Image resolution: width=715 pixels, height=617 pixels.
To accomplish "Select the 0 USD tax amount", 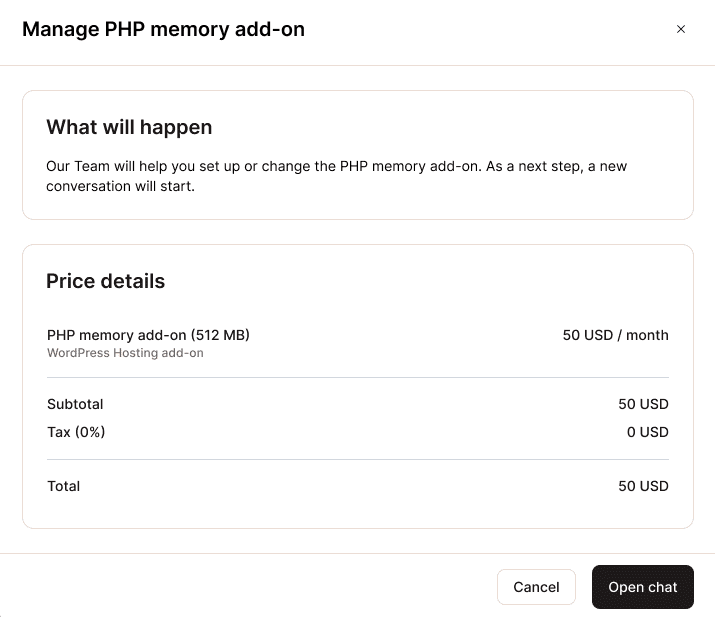I will [x=647, y=432].
